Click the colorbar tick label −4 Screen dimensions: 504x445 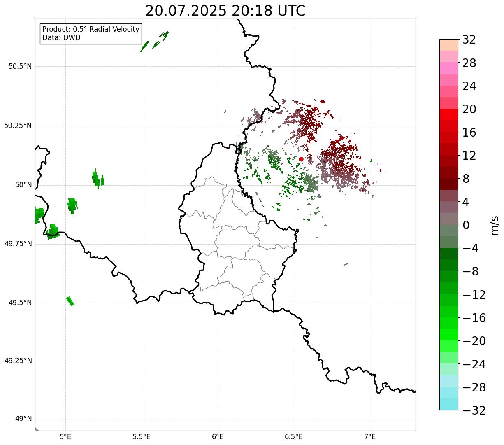(x=471, y=248)
